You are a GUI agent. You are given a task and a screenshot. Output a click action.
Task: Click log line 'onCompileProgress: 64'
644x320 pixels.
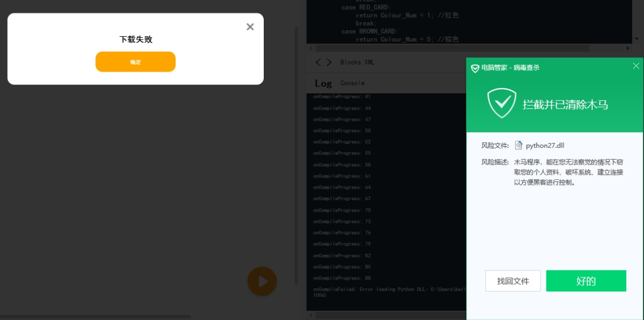tap(342, 187)
